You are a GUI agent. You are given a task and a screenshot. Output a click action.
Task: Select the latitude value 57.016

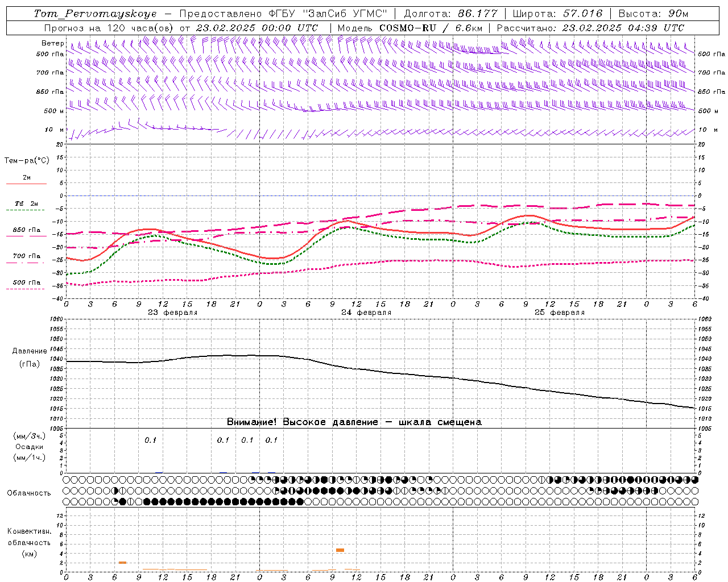(582, 14)
